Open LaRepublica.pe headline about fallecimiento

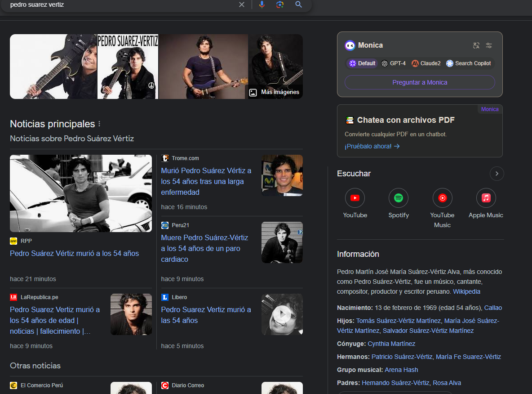[55, 320]
